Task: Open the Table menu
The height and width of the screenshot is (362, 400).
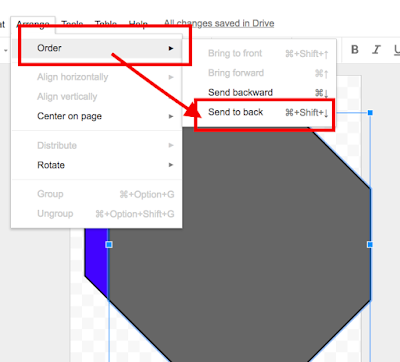Action: [106, 24]
